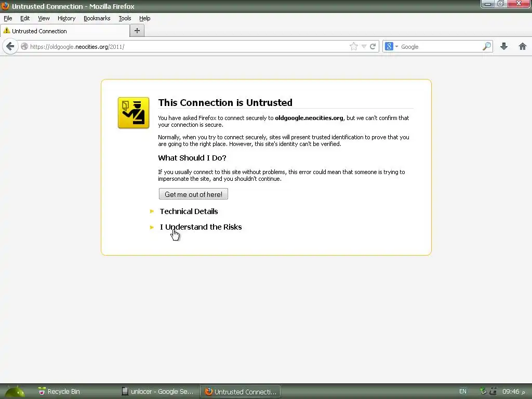The height and width of the screenshot is (399, 532).
Task: Click the yellow security officer warning icon
Action: [134, 113]
